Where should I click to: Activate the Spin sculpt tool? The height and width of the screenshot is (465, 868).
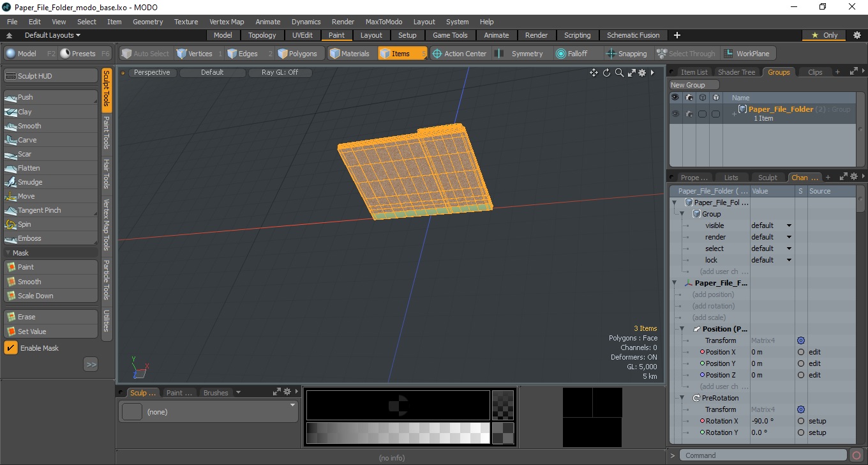click(x=50, y=224)
